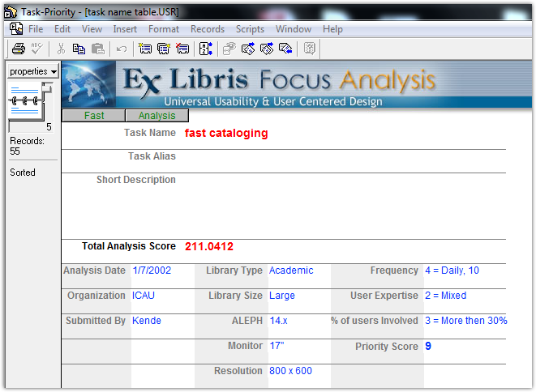Click the record number field showing 5
The width and height of the screenshot is (536, 392).
click(31, 127)
